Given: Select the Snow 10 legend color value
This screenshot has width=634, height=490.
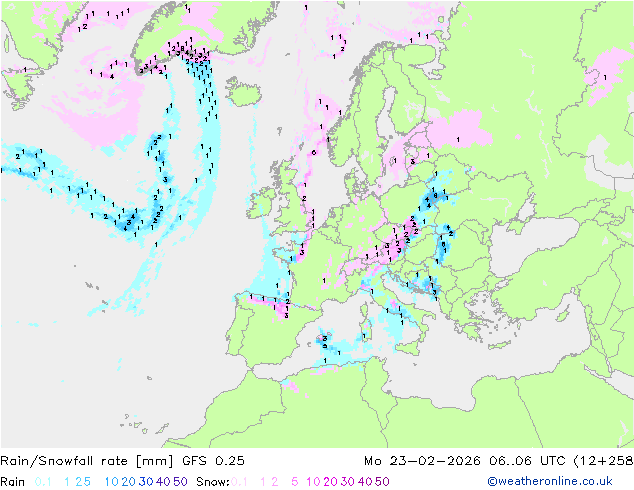Looking at the screenshot, I should pos(313,482).
